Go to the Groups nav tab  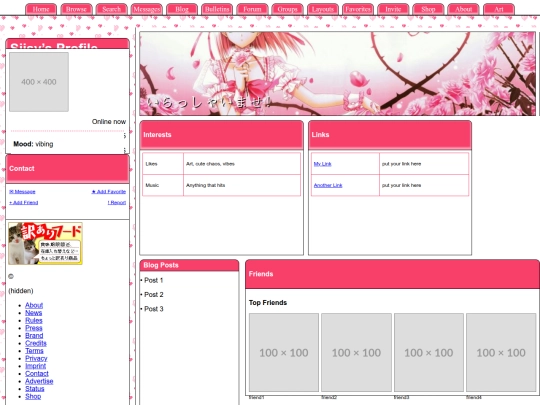coord(288,9)
